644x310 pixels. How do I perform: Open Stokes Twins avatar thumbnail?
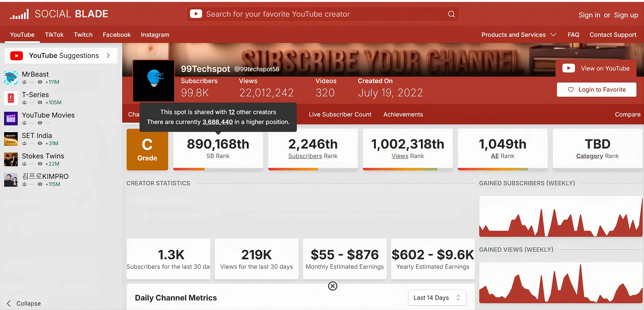click(11, 159)
